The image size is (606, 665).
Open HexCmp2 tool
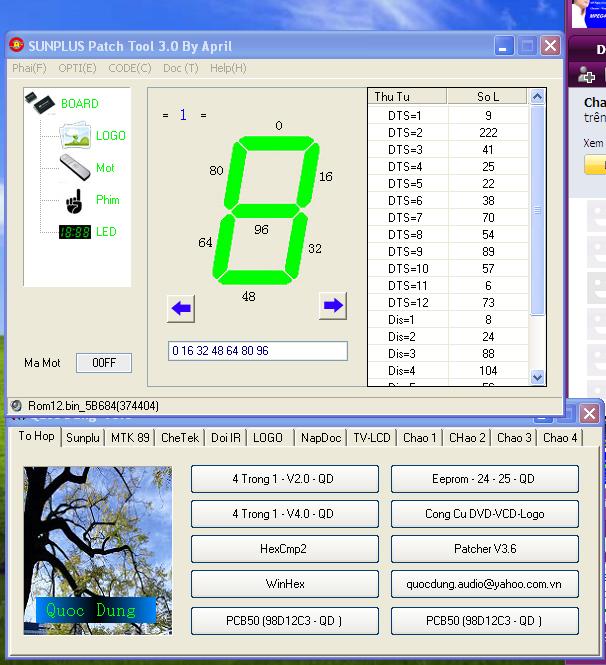(x=285, y=549)
